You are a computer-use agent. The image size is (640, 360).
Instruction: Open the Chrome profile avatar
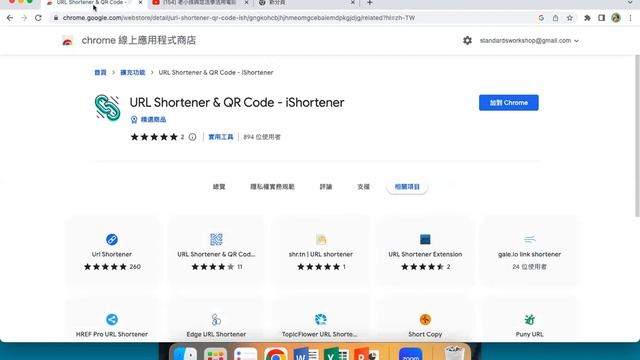tap(616, 18)
